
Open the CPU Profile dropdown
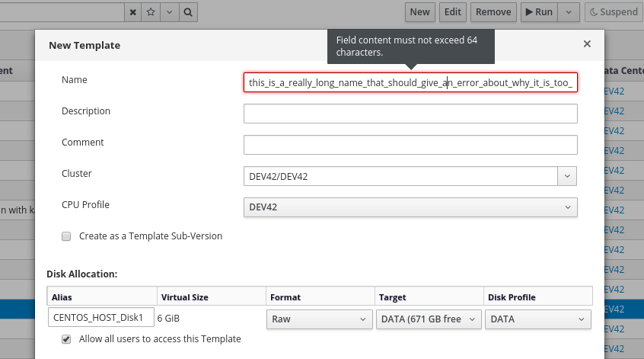(410, 207)
